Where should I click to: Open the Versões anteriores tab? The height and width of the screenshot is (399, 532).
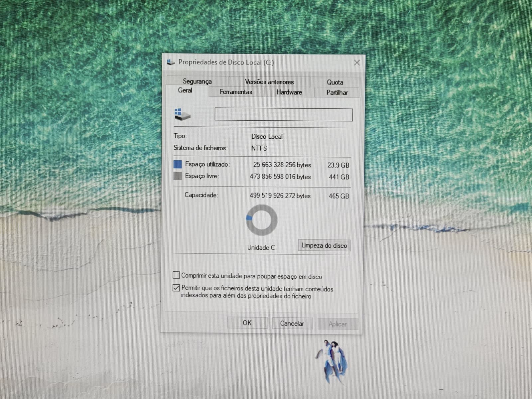tap(269, 81)
